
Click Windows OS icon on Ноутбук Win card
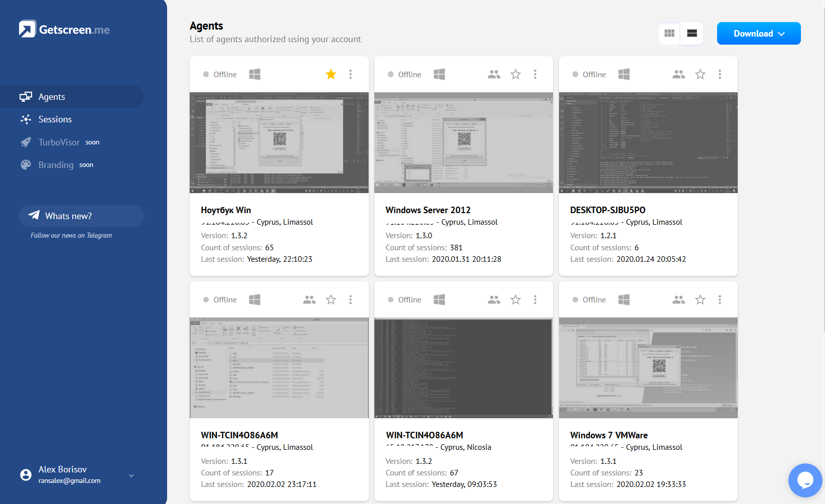(254, 74)
